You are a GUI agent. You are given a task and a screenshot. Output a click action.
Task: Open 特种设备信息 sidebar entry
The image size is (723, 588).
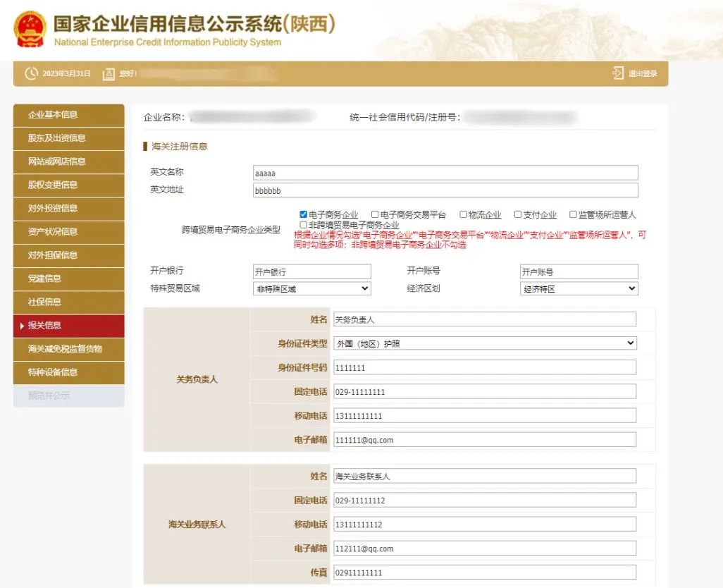coord(69,372)
